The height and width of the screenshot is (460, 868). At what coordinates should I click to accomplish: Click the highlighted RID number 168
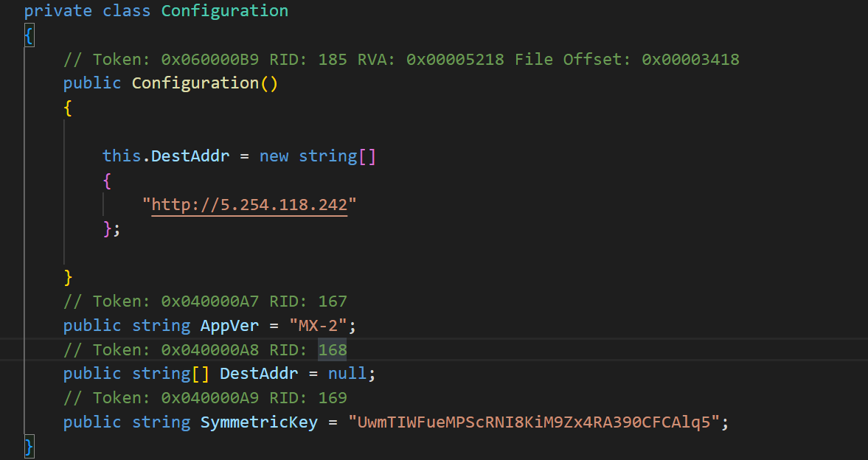332,349
